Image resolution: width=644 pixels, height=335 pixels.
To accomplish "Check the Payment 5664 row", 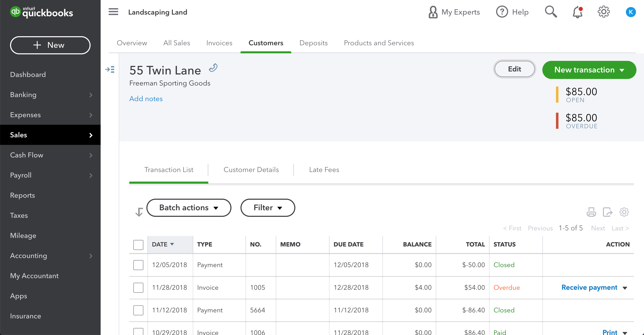I will click(138, 310).
